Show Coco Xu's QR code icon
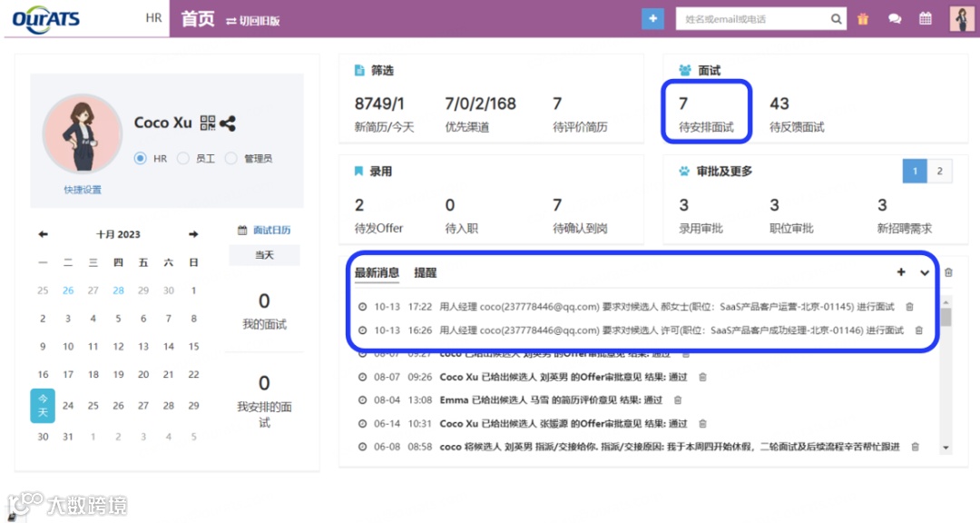 click(x=208, y=123)
